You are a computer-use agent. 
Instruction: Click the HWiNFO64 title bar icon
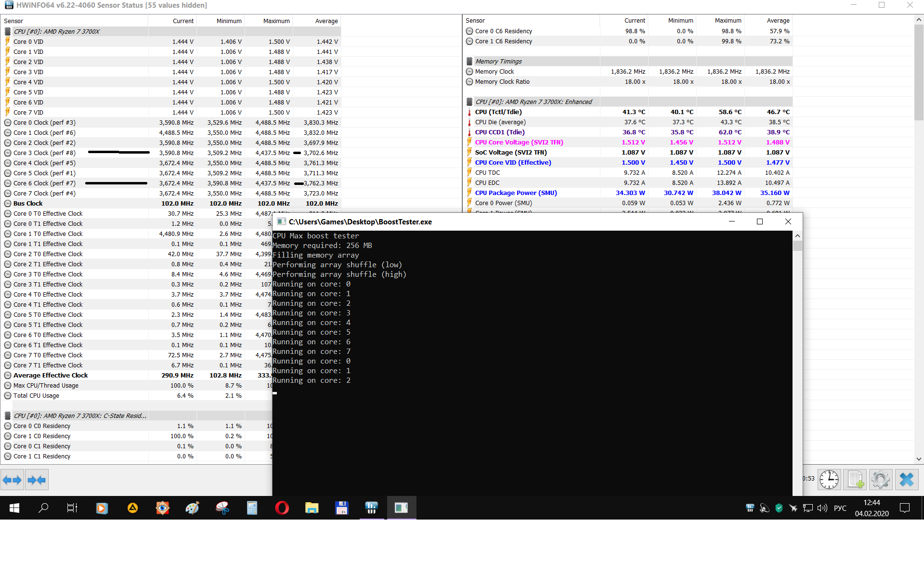click(9, 5)
